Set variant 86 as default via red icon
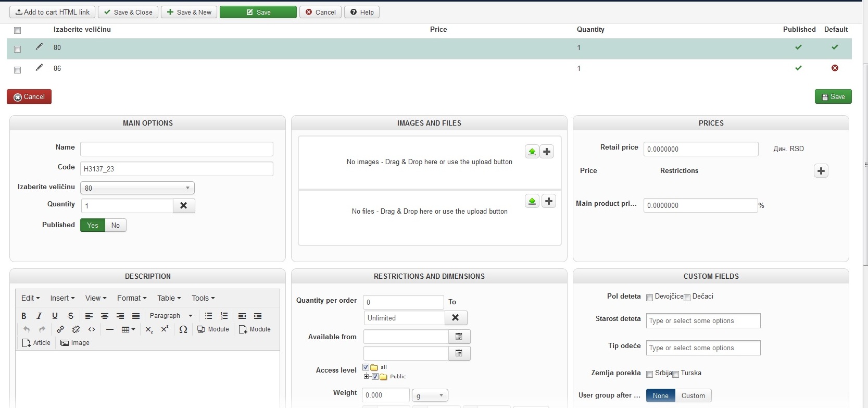This screenshot has width=868, height=408. (835, 68)
